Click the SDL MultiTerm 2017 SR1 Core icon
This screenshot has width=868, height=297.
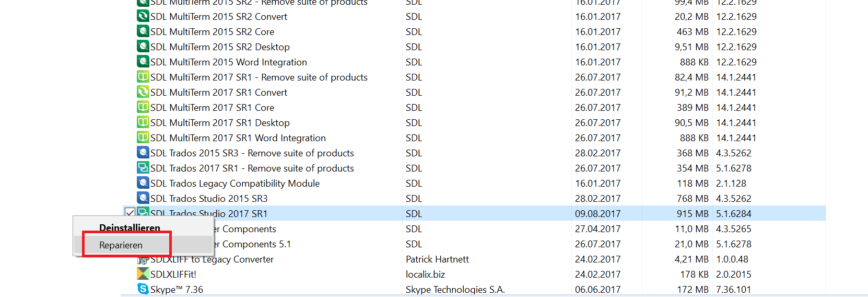click(143, 107)
